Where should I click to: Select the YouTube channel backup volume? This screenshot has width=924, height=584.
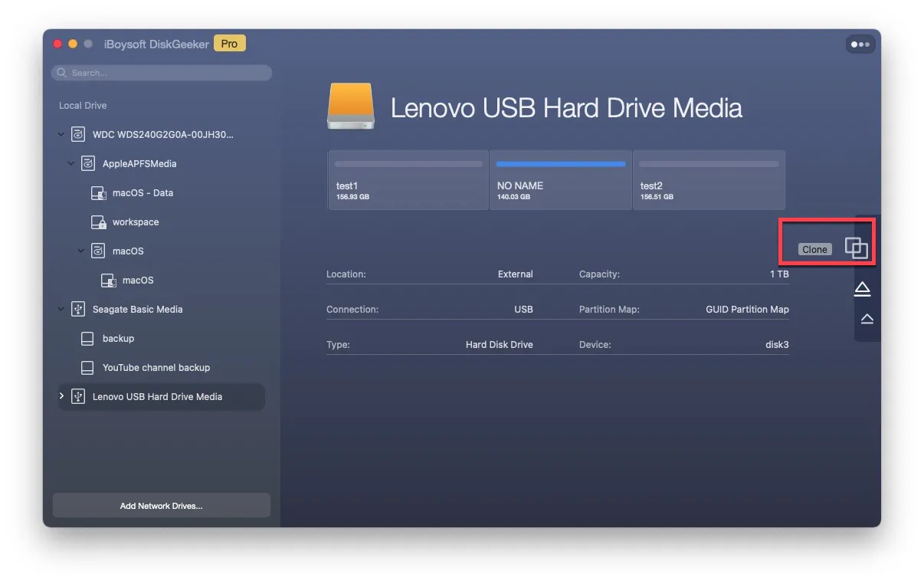(x=156, y=368)
